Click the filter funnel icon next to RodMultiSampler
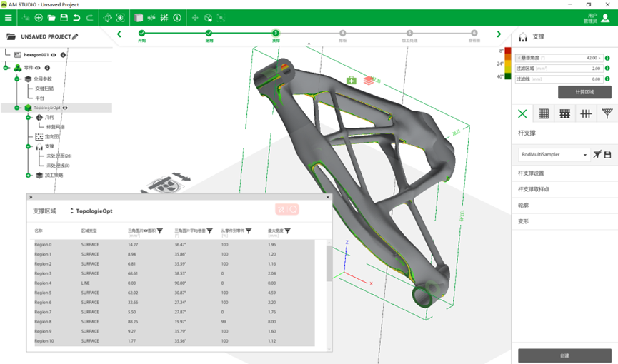 point(597,154)
